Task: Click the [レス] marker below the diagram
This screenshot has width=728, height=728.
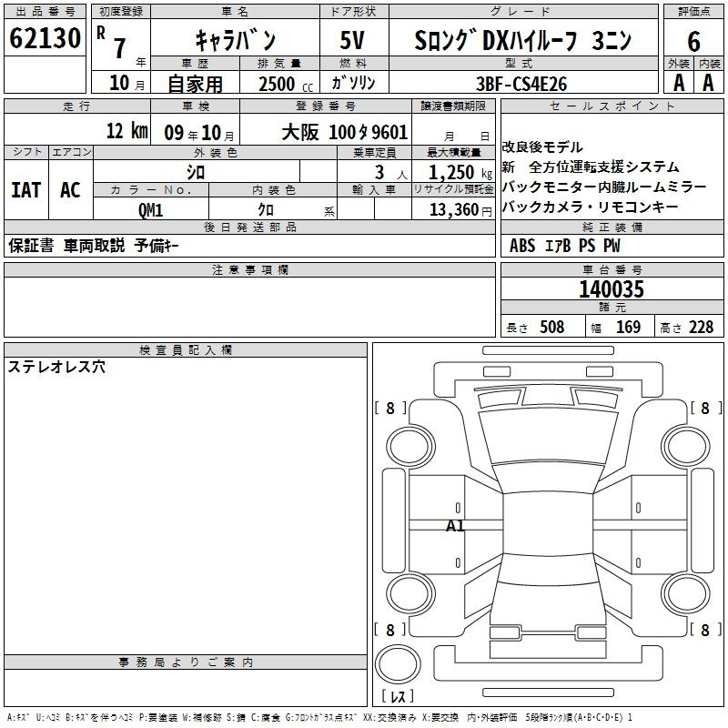Action: (397, 696)
